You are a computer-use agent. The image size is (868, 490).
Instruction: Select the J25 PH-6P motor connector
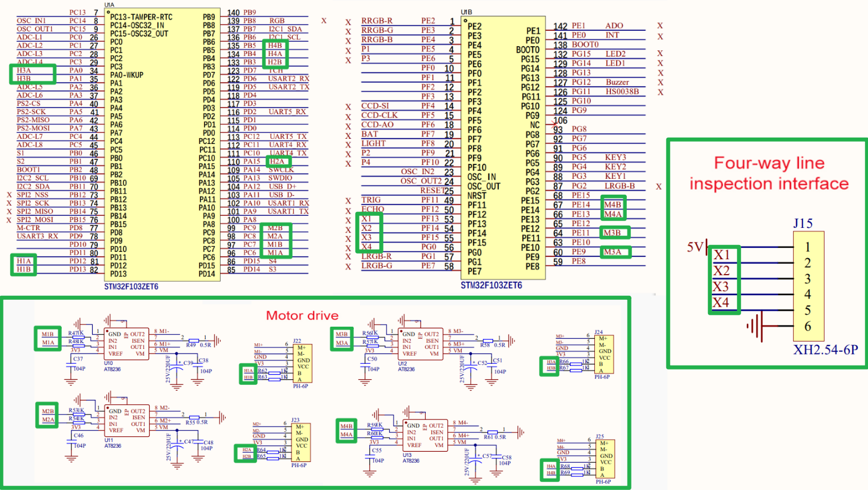click(x=606, y=460)
